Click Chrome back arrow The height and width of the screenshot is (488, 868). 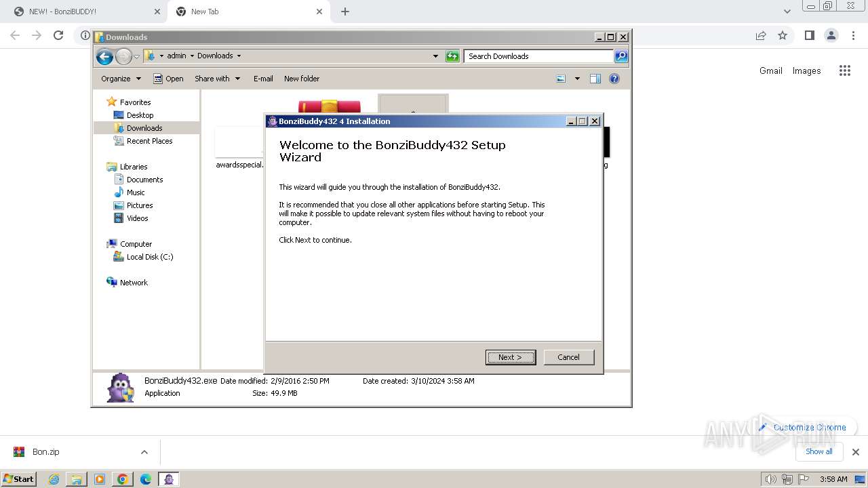pyautogui.click(x=15, y=35)
